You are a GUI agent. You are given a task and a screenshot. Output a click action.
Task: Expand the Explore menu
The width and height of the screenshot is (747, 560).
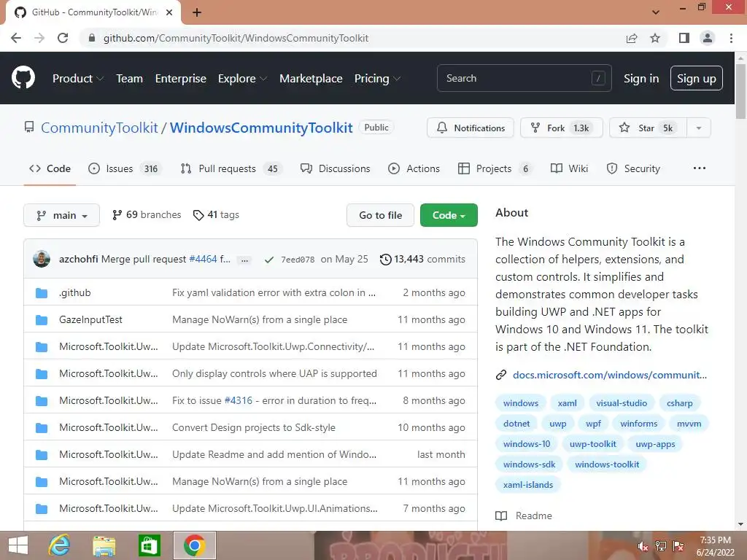click(x=242, y=79)
